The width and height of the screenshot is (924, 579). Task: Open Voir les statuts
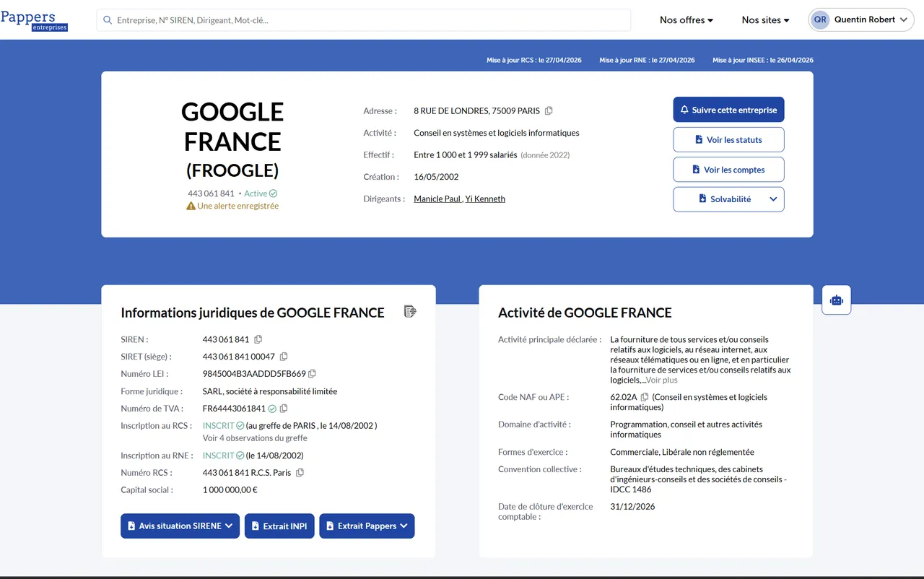pyautogui.click(x=728, y=140)
